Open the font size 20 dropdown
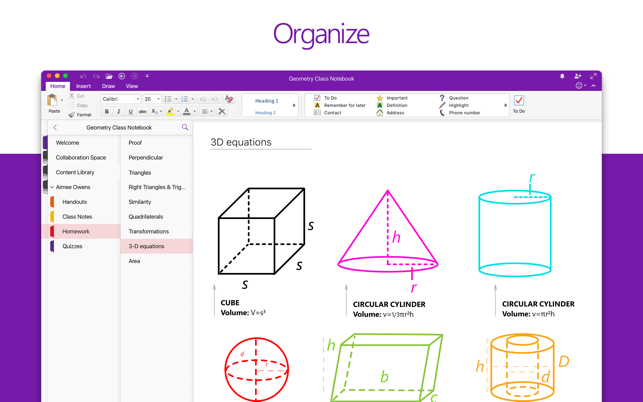Image resolution: width=643 pixels, height=402 pixels. (x=152, y=99)
